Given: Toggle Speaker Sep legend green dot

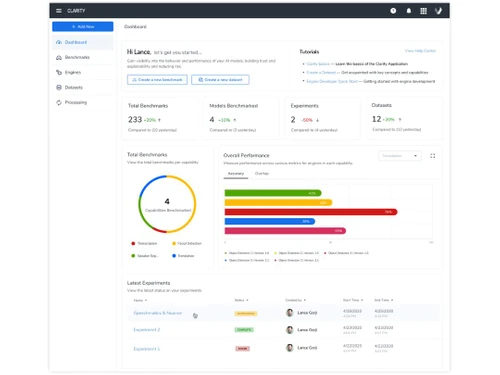Looking at the screenshot, I should 133,256.
